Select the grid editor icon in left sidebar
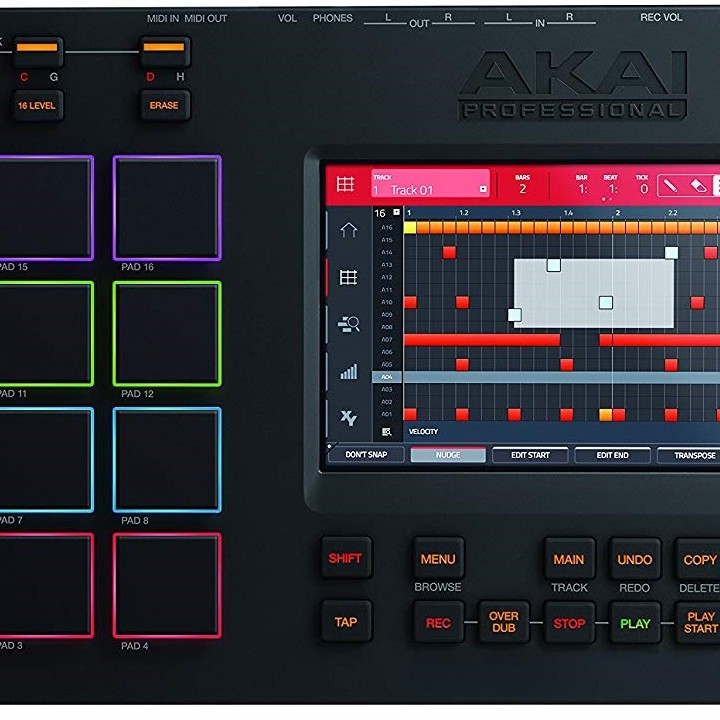The image size is (720, 720). point(348,277)
